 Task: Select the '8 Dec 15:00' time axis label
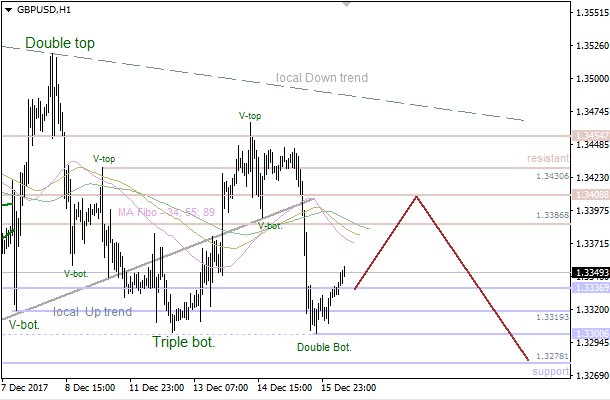point(88,387)
